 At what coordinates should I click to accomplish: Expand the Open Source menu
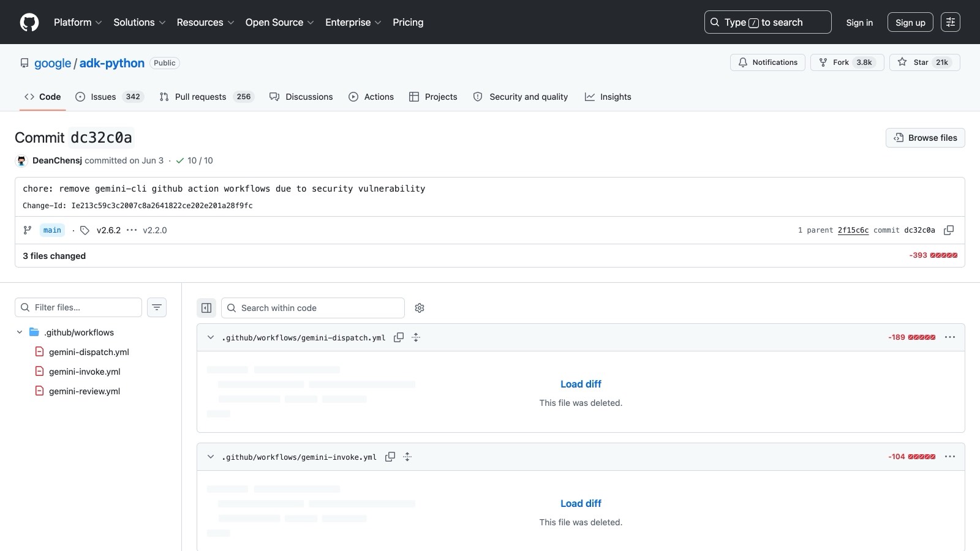click(280, 22)
